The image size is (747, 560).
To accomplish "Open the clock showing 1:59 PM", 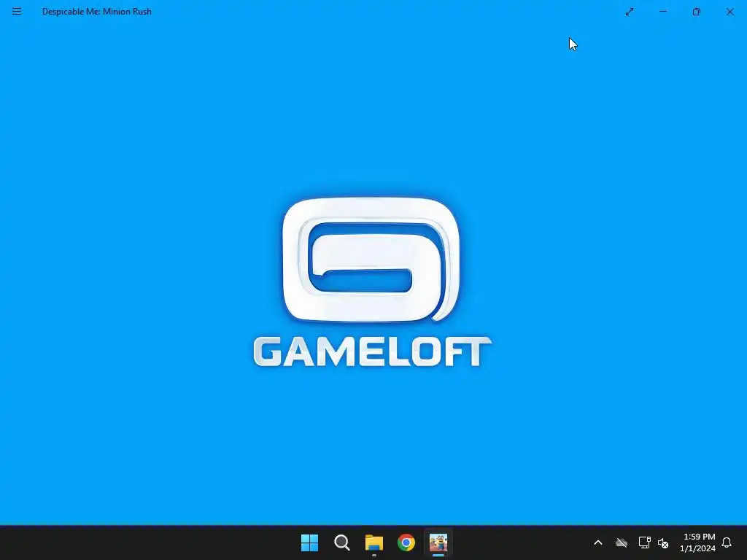I will pos(697,542).
